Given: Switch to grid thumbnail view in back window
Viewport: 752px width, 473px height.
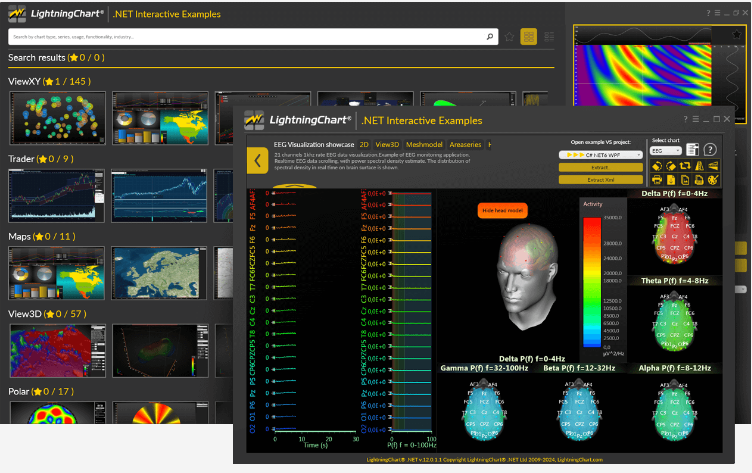Looking at the screenshot, I should [x=529, y=36].
